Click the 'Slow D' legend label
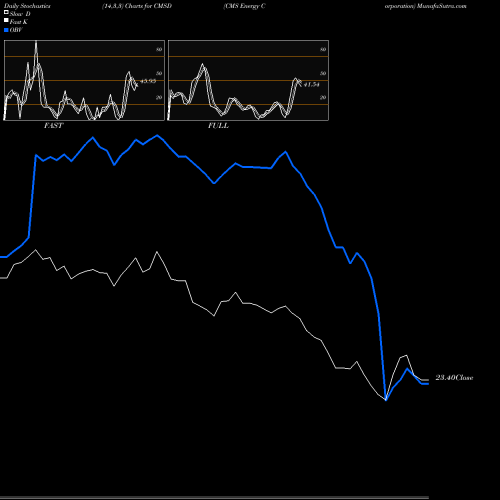 pos(20,14)
